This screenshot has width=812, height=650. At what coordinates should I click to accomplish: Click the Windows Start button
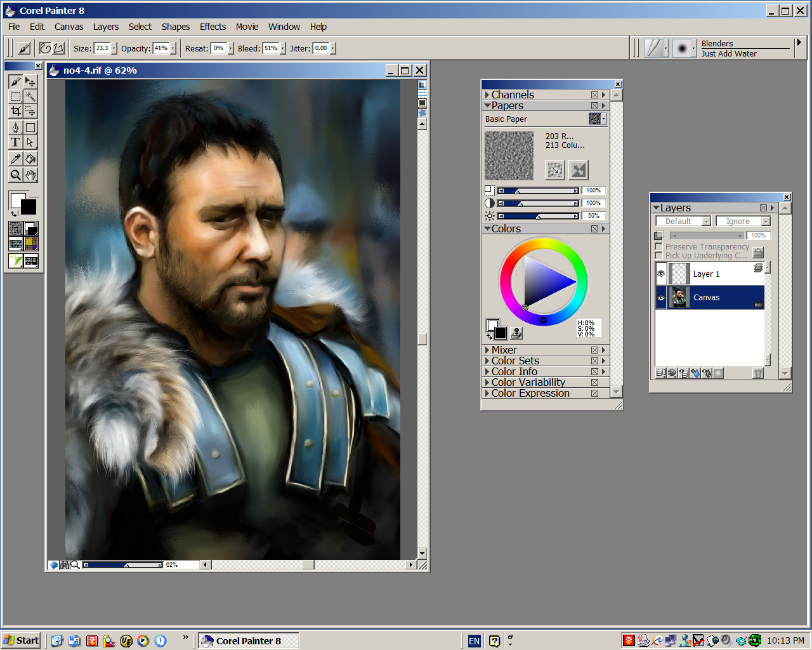[21, 640]
